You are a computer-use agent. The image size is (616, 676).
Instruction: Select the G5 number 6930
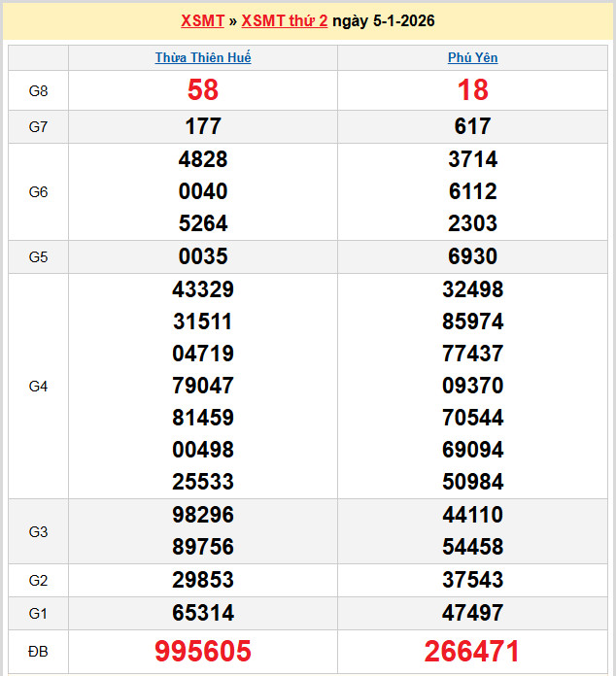[472, 256]
